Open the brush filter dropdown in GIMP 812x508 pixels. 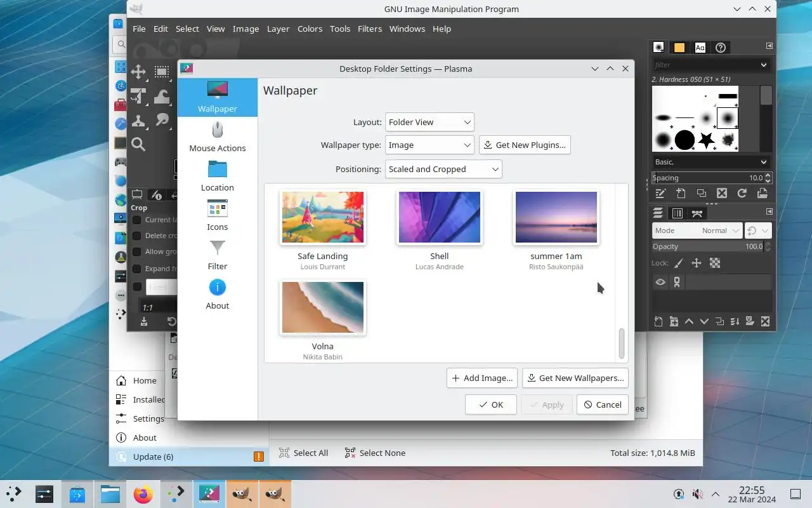[764, 65]
